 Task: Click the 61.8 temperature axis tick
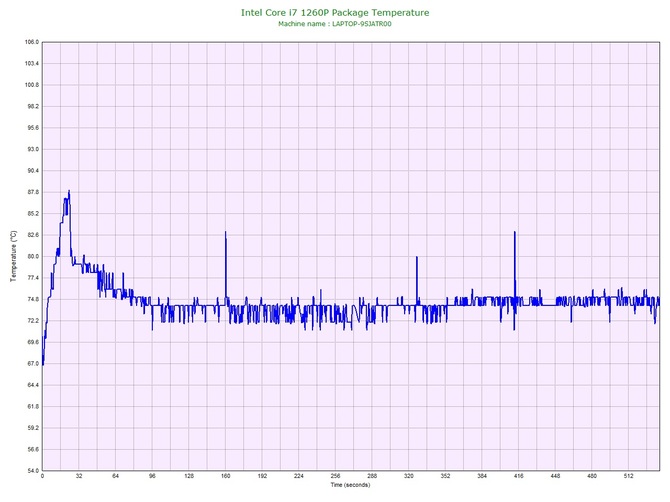[33, 407]
